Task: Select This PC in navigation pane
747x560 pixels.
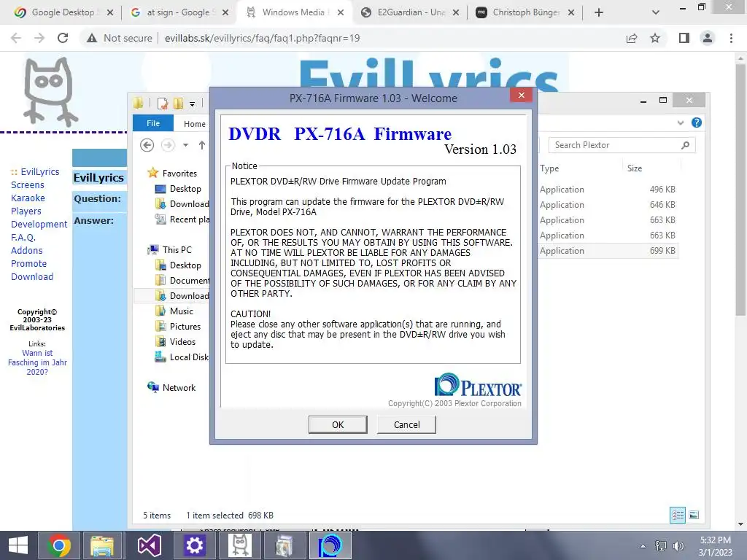Action: (x=177, y=249)
